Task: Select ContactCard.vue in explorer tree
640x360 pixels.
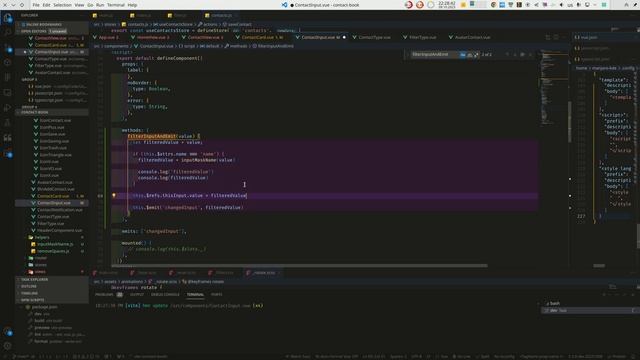Action: pyautogui.click(x=52, y=196)
